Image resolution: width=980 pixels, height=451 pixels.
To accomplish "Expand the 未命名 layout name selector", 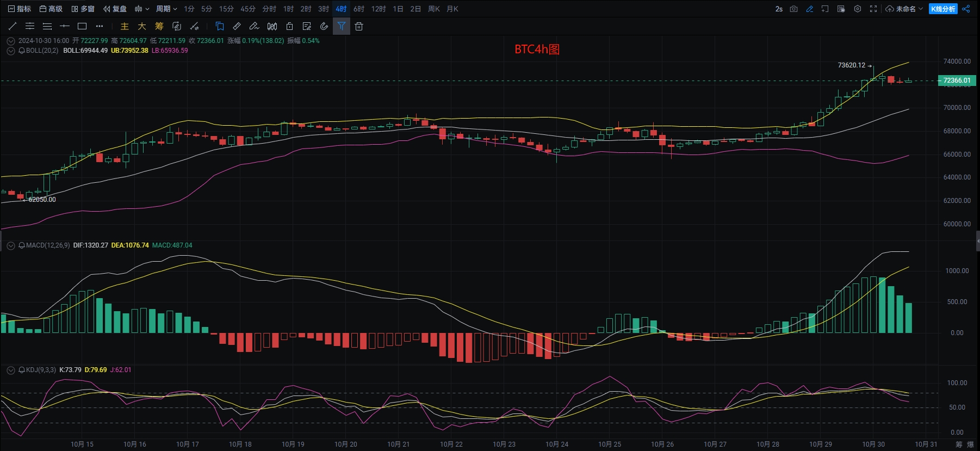I will click(905, 9).
